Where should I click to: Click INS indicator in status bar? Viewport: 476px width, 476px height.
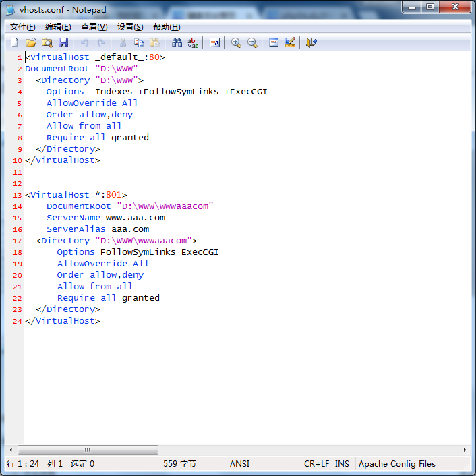(342, 464)
